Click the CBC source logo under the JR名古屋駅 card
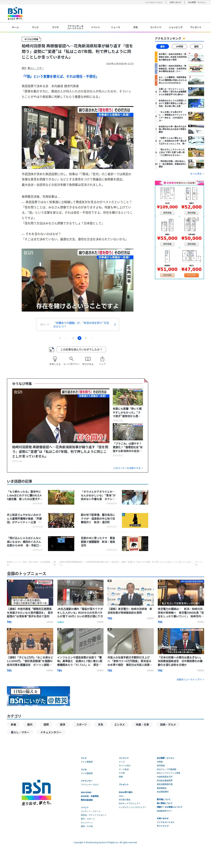The height and width of the screenshot is (868, 211). tap(61, 622)
